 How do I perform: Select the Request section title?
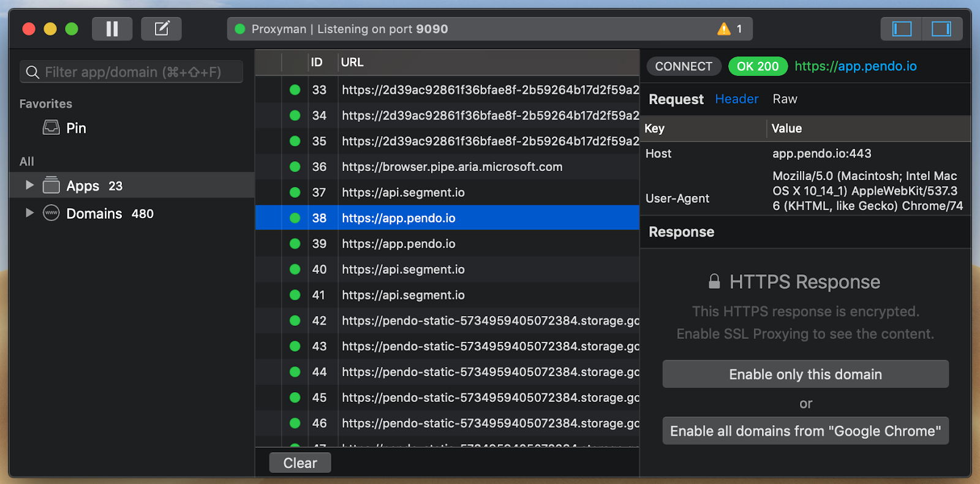pos(676,99)
